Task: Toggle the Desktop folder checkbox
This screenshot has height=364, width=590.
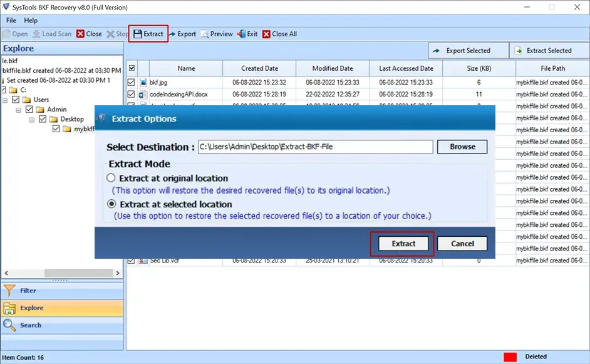Action: tap(43, 119)
